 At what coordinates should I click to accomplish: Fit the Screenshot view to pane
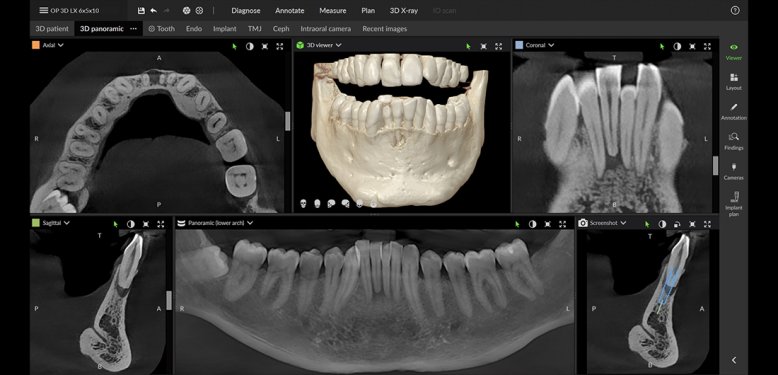pos(692,224)
